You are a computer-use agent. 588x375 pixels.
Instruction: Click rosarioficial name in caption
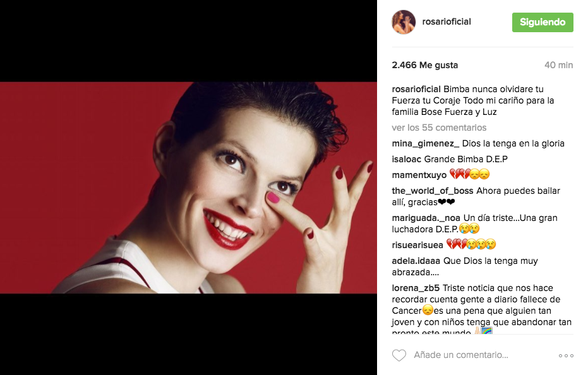[416, 89]
